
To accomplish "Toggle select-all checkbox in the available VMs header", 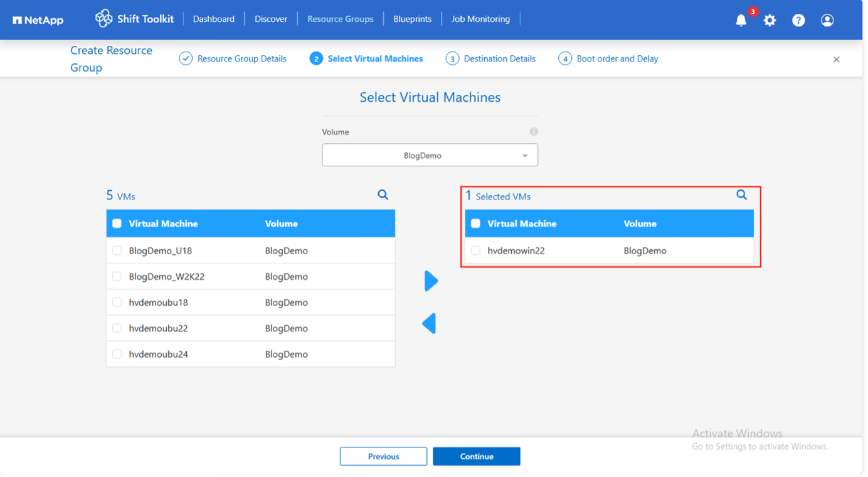I will pyautogui.click(x=117, y=223).
